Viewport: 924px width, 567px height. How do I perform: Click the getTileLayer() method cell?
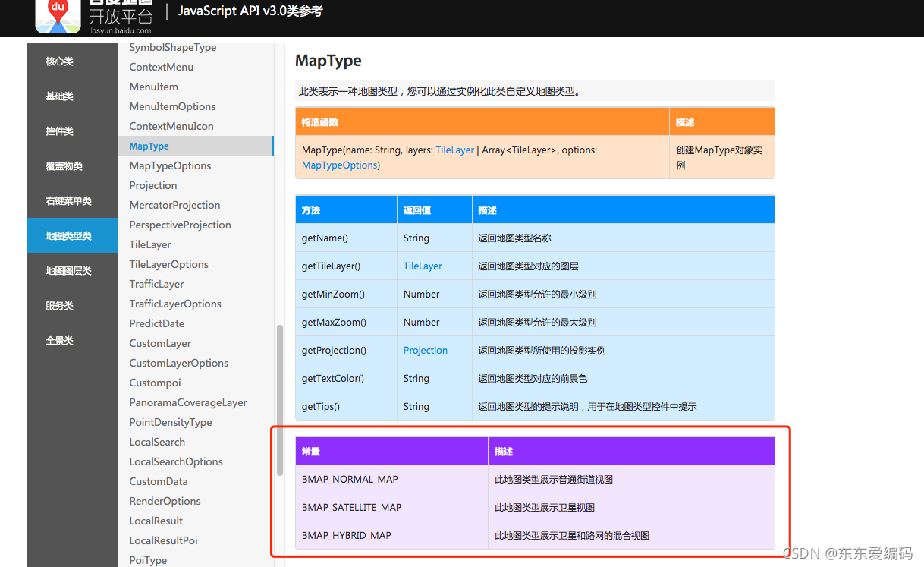(346, 266)
